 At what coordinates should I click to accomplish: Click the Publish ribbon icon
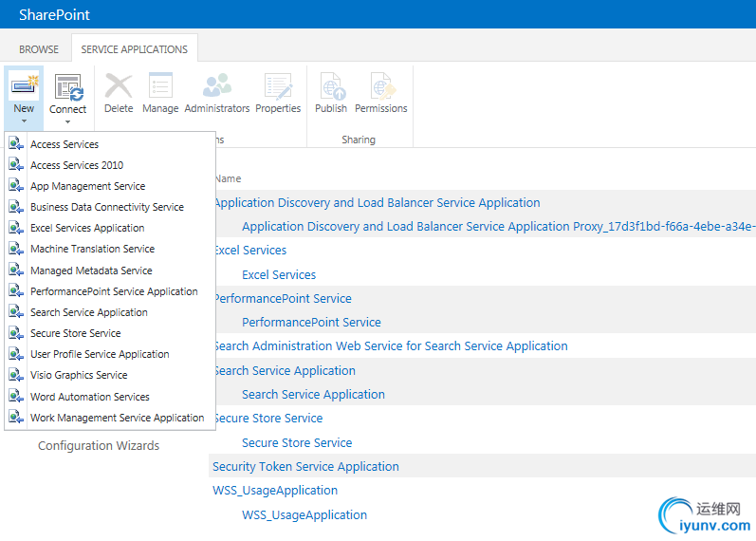pos(331,86)
